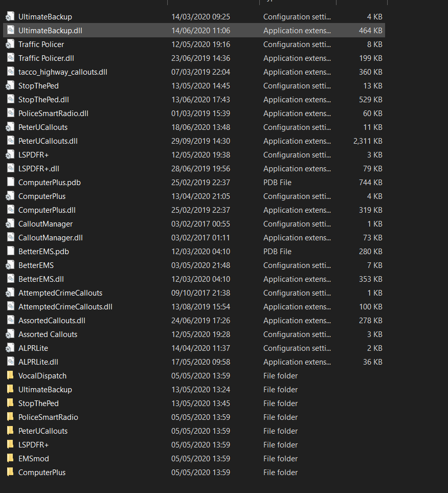448x493 pixels.
Task: Select the file name Assorted Callouts
Action: pos(48,334)
